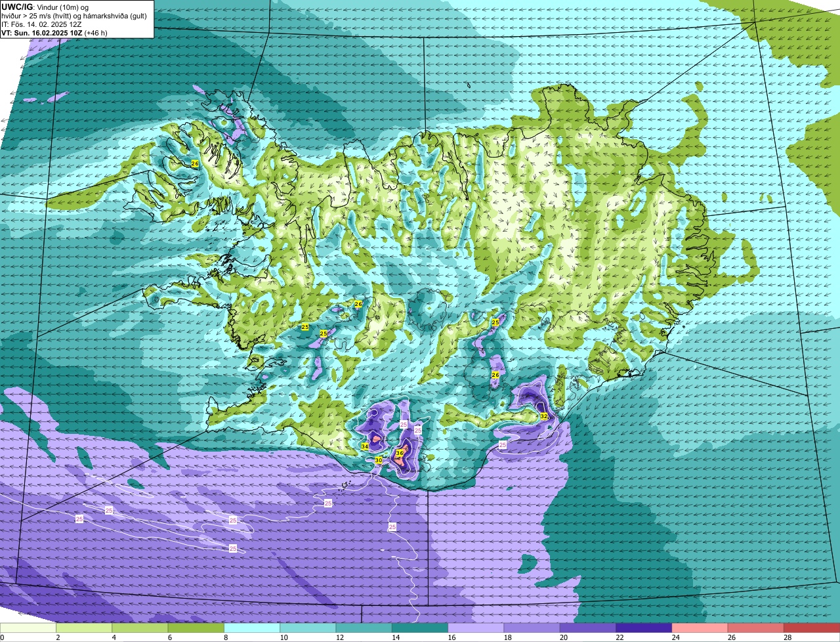840x642 pixels.
Task: Pick the 14–16 m/s dark teal legend swatch
Action: (420, 628)
